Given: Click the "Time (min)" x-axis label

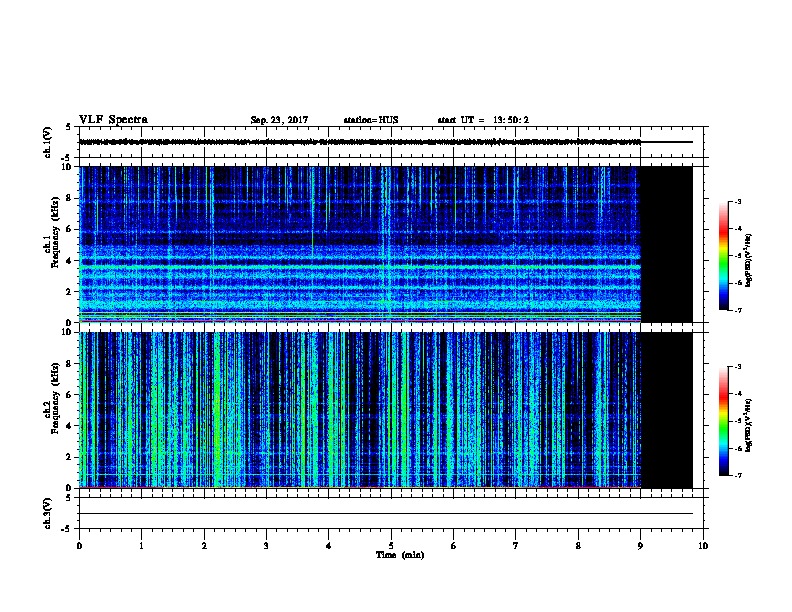Looking at the screenshot, I should point(400,555).
